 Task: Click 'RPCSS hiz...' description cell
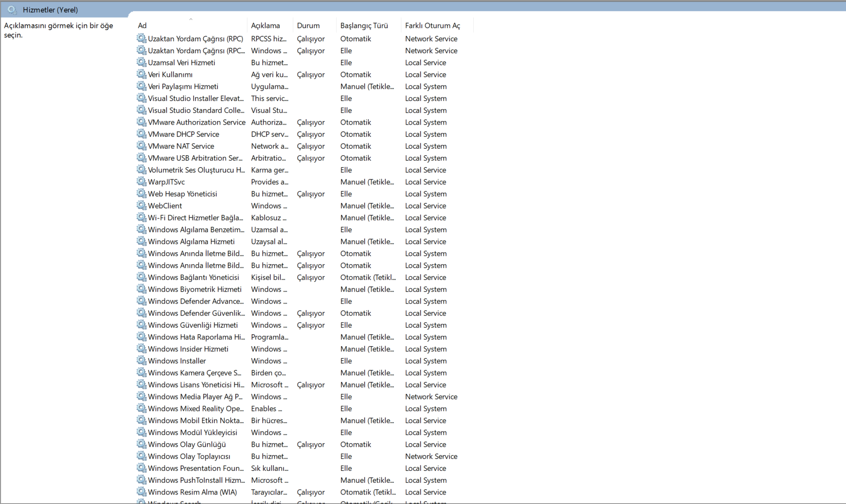coord(269,39)
